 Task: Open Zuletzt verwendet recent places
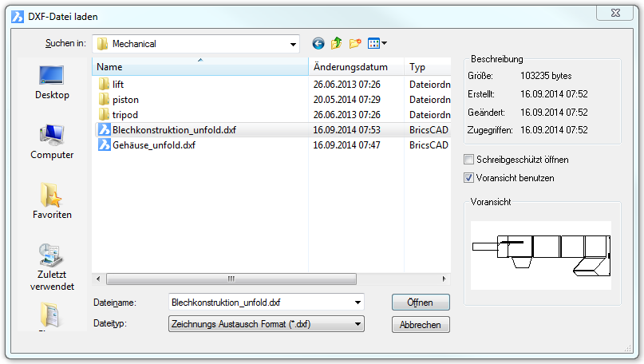tap(53, 267)
